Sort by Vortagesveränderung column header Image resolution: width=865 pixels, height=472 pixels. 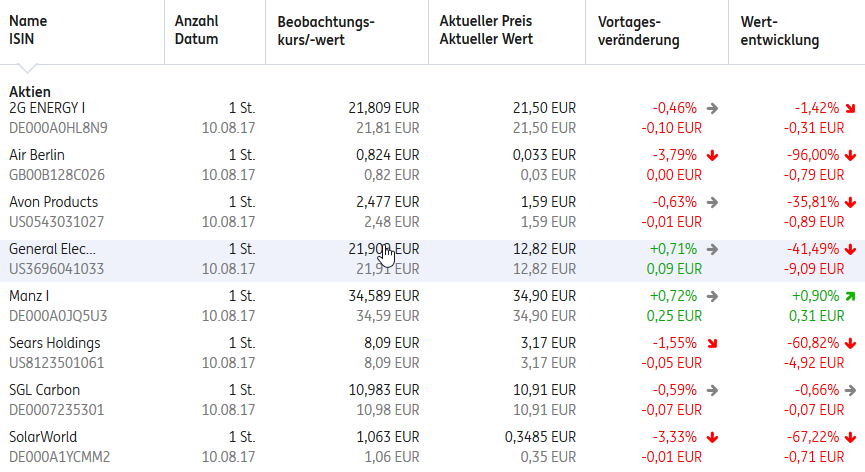638,30
